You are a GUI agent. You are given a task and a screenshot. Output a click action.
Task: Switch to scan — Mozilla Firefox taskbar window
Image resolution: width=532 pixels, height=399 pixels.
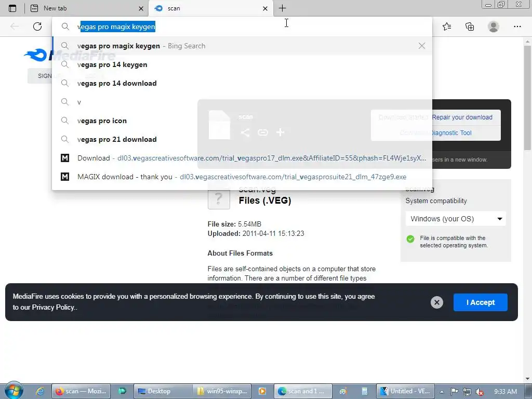tap(81, 391)
